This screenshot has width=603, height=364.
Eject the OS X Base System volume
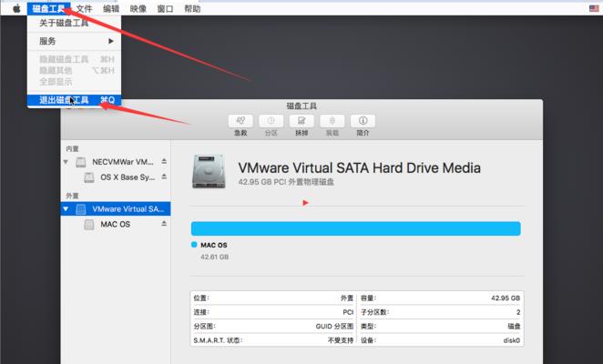point(164,177)
